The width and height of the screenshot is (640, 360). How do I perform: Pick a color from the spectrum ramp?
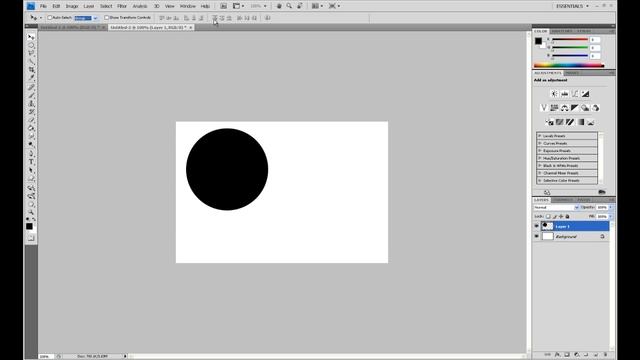pyautogui.click(x=569, y=65)
